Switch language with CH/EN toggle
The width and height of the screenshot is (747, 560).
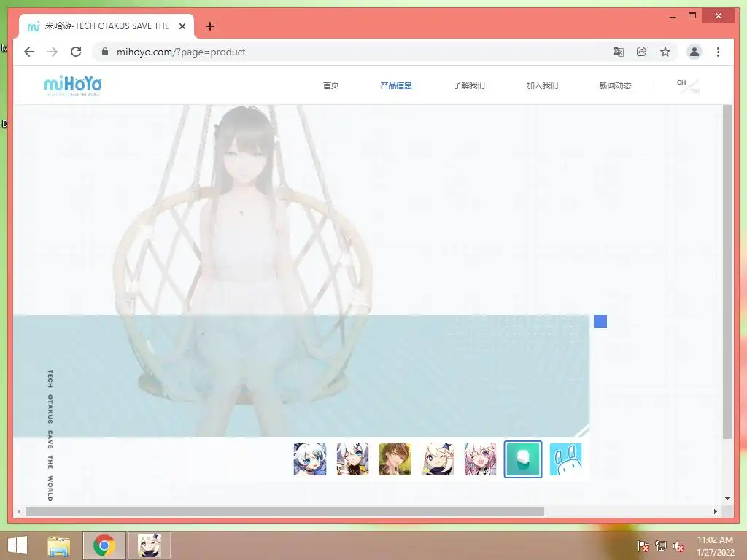click(688, 86)
